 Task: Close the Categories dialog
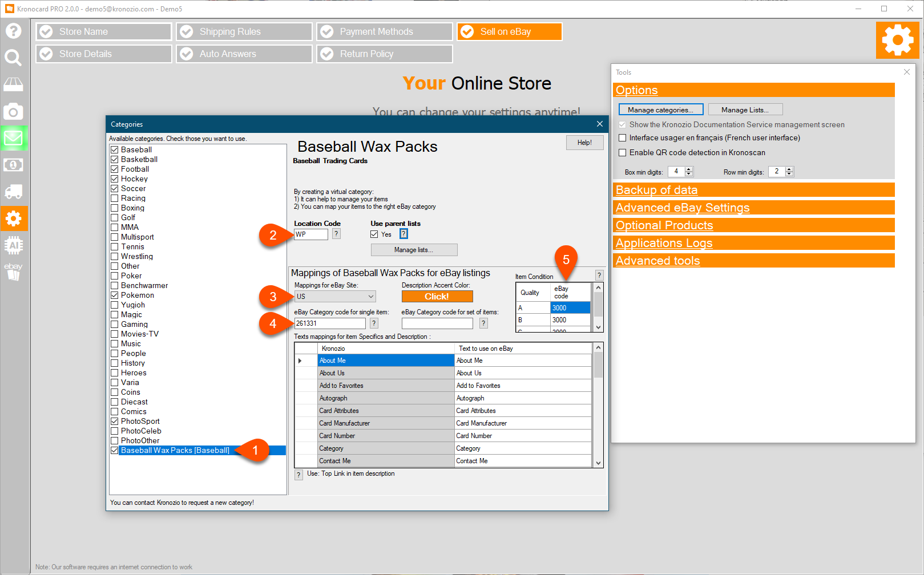[599, 124]
